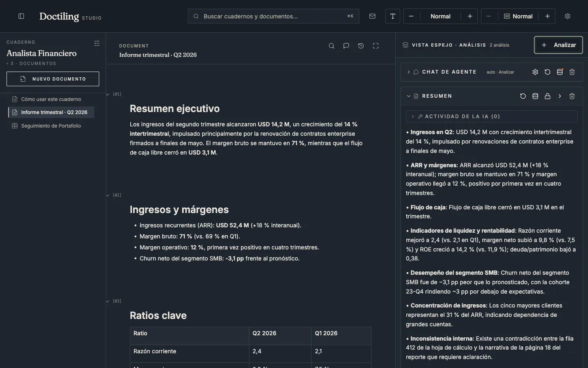
Task: Search within document magnifier icon
Action: [332, 46]
